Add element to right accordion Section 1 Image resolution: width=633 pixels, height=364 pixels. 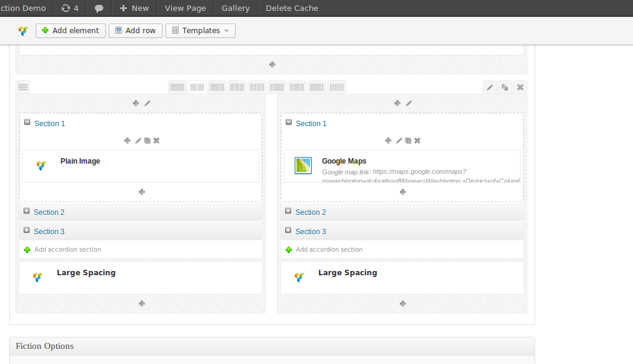pyautogui.click(x=388, y=141)
